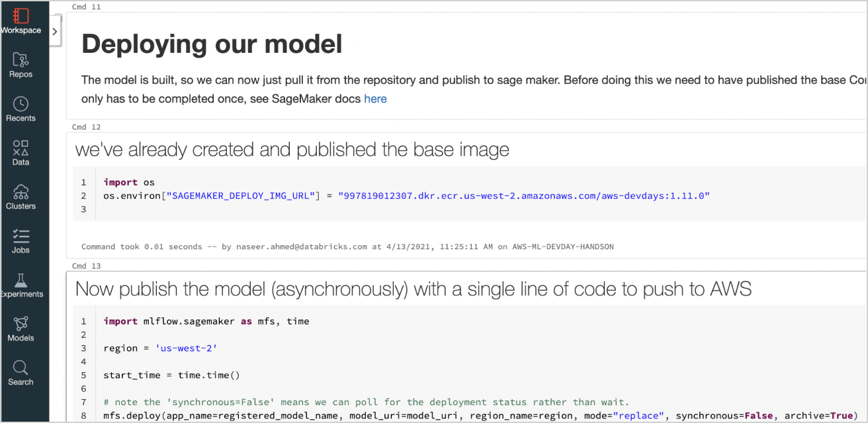Open Experiments via the flask icon
Image resolution: width=868 pixels, height=423 pixels.
(x=21, y=281)
